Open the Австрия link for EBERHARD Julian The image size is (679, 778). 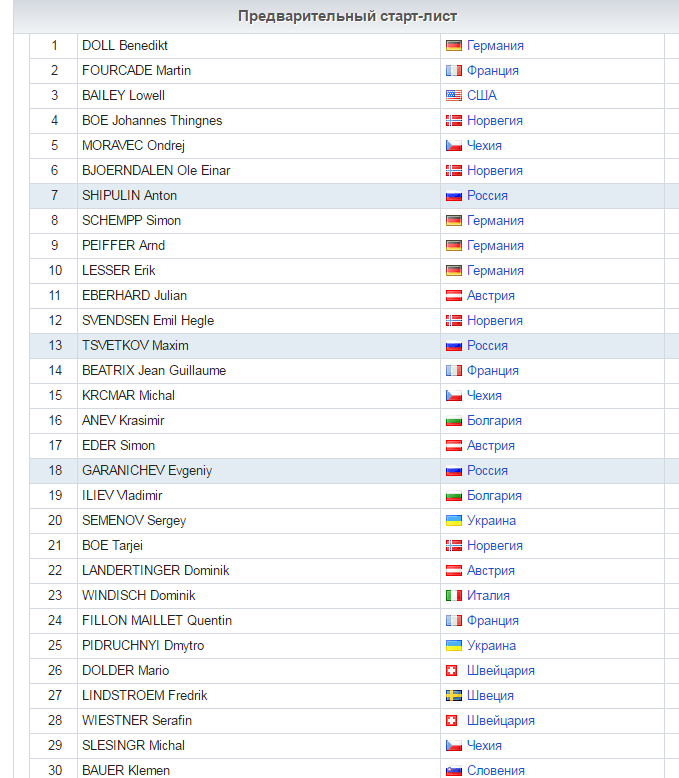pyautogui.click(x=490, y=296)
